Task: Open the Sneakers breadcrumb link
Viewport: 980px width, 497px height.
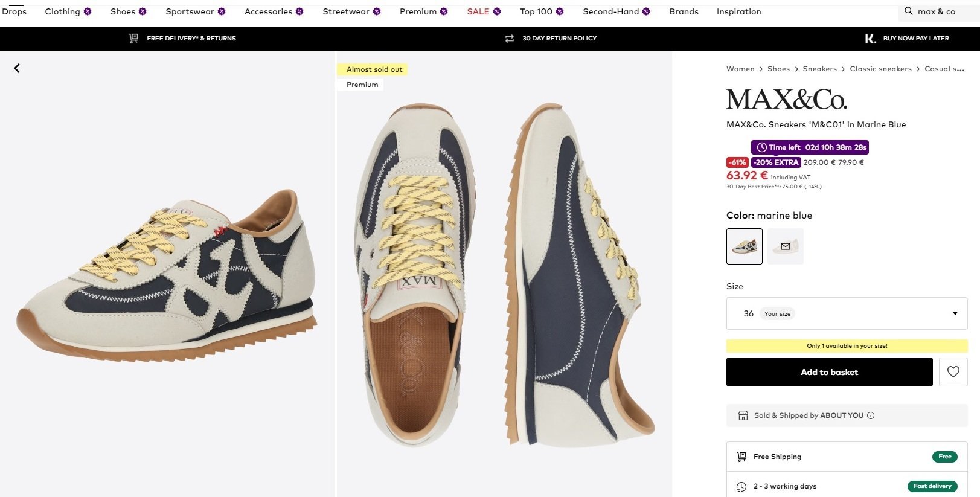Action: point(819,69)
